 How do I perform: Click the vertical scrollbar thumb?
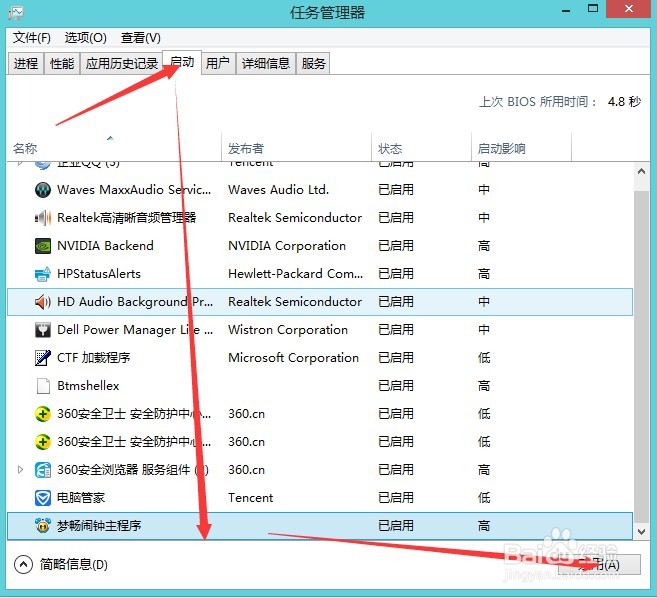tap(641, 356)
